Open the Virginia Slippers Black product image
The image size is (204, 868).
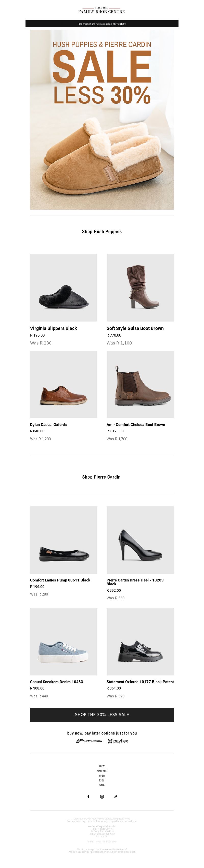point(64,288)
